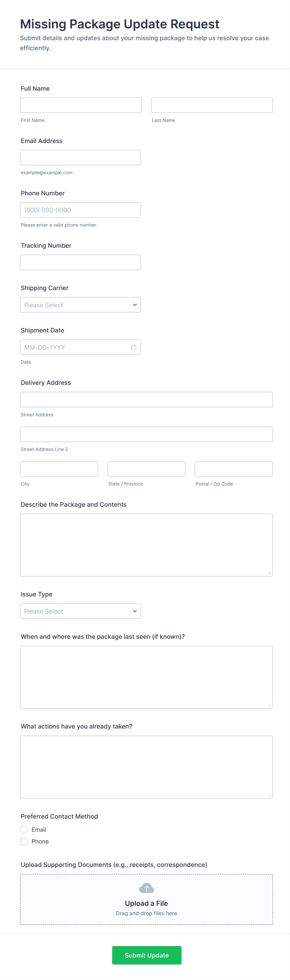This screenshot has width=290, height=980.
Task: Focus the Street Address Line 2 field
Action: tap(147, 434)
